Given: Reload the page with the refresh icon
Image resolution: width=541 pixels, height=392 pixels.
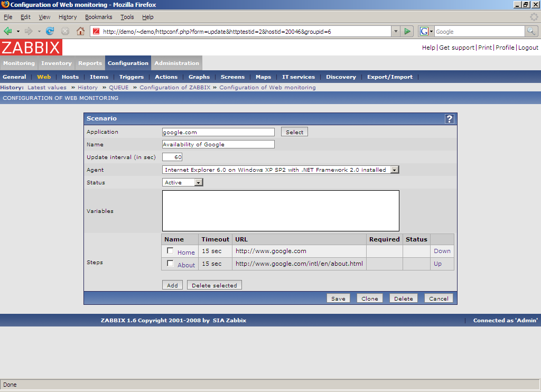Looking at the screenshot, I should [x=50, y=31].
